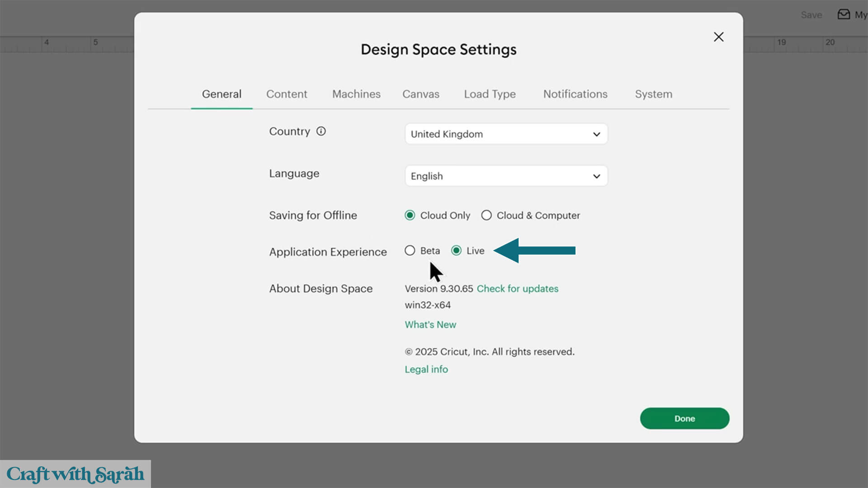Open the Machines tab
This screenshot has height=488, width=868.
[x=356, y=94]
